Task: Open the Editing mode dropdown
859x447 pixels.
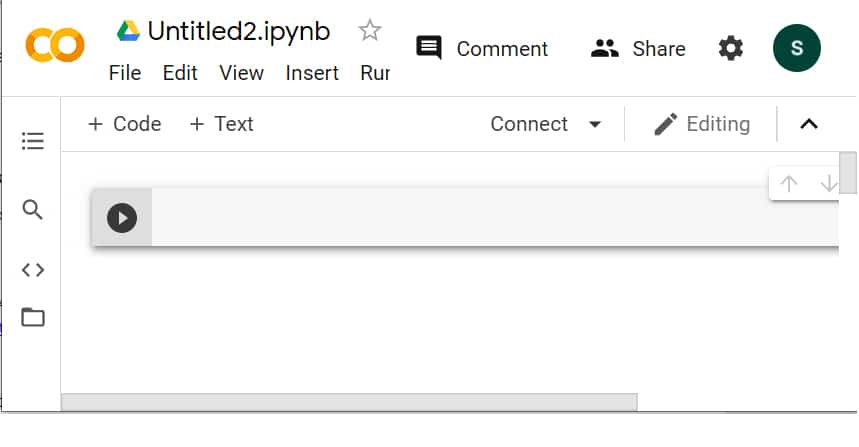Action: (702, 124)
